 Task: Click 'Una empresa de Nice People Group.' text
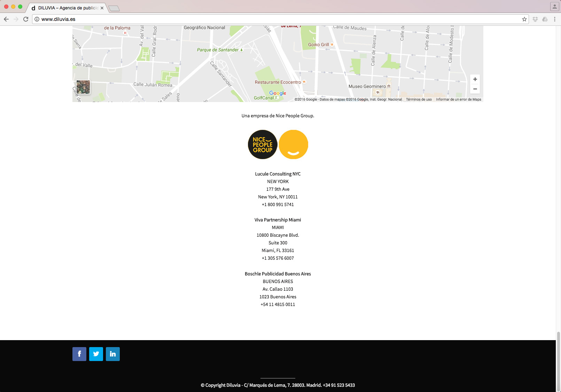(x=278, y=116)
